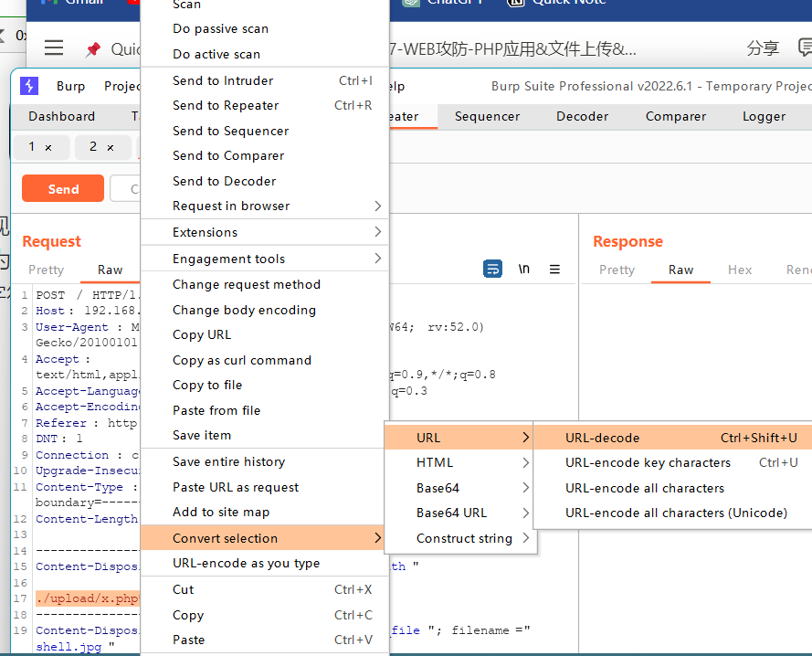Choose Send to Intruder
812x656 pixels.
coord(265,80)
